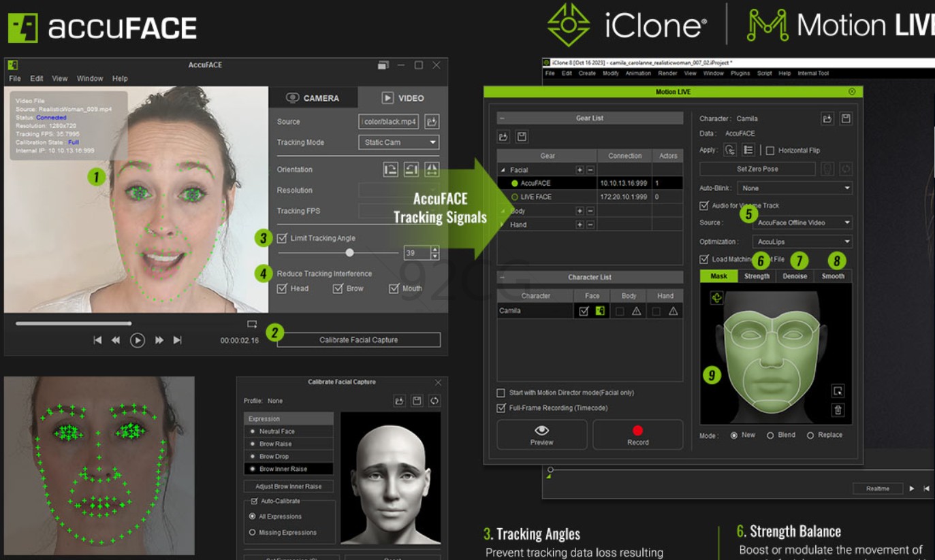Collapse the Facial gear group

coord(503,170)
